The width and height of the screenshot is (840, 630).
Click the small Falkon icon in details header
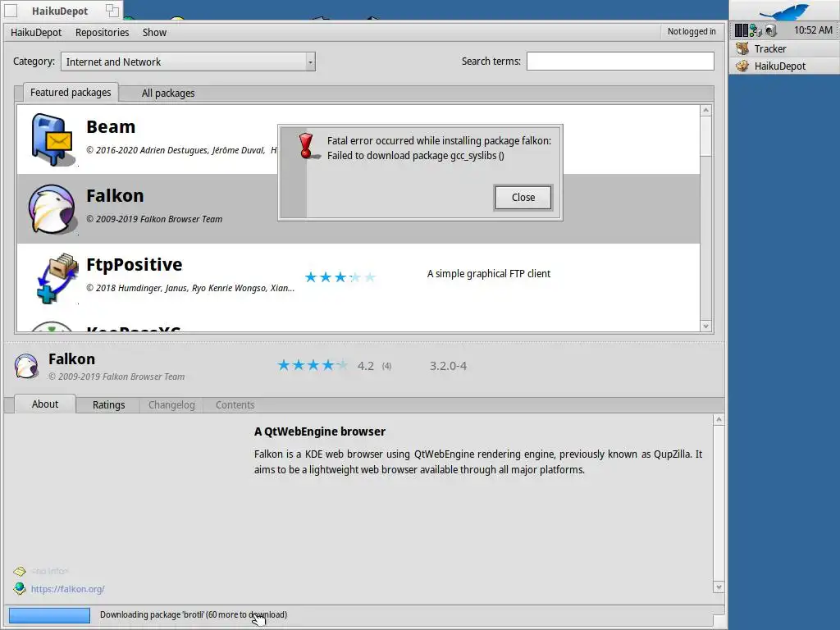(x=26, y=367)
